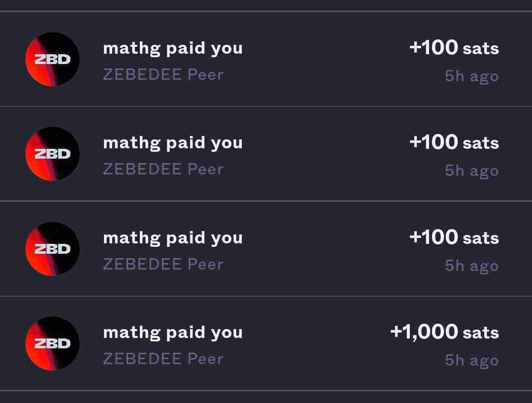Screen dimensions: 532x403
Task: Click "ZEBEDEE Peer" label in third transaction
Action: pyautogui.click(x=163, y=265)
